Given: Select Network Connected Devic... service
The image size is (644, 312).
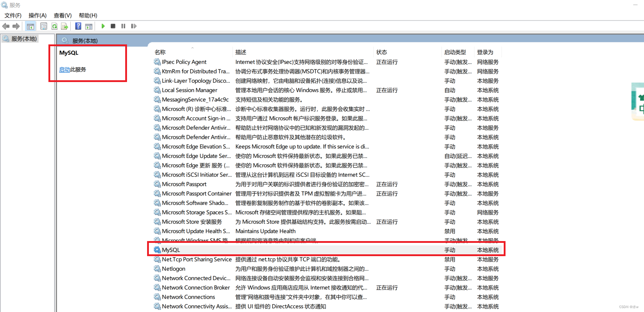Looking at the screenshot, I should click(x=196, y=278).
